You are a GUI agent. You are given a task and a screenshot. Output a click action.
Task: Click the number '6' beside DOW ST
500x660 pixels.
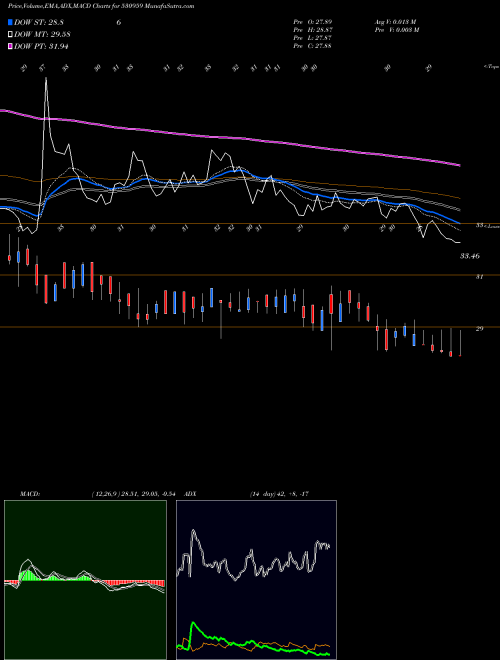pos(119,22)
